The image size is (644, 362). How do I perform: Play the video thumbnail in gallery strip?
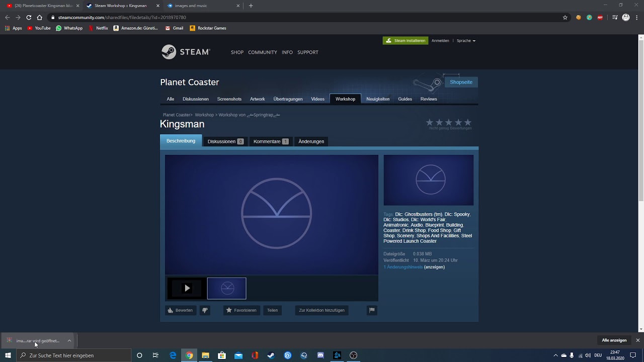point(187,288)
